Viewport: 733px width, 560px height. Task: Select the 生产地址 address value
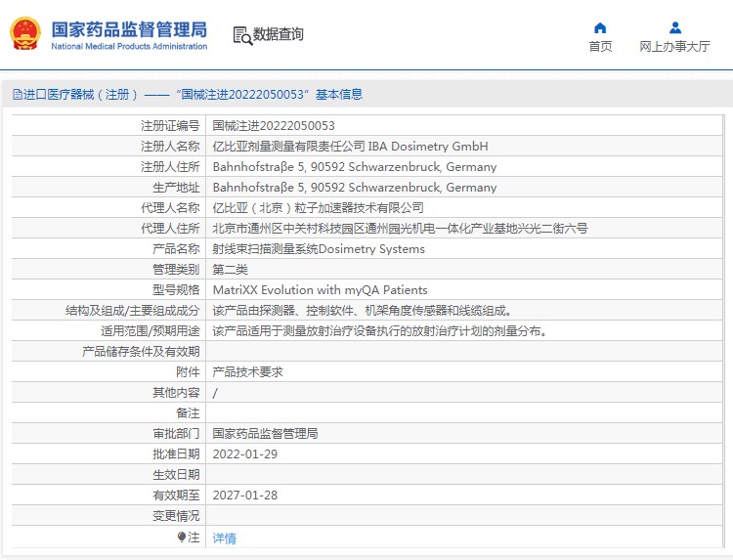coord(355,188)
